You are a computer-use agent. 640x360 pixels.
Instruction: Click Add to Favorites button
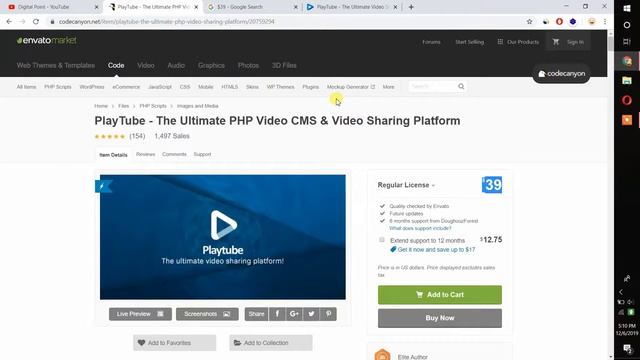174,343
